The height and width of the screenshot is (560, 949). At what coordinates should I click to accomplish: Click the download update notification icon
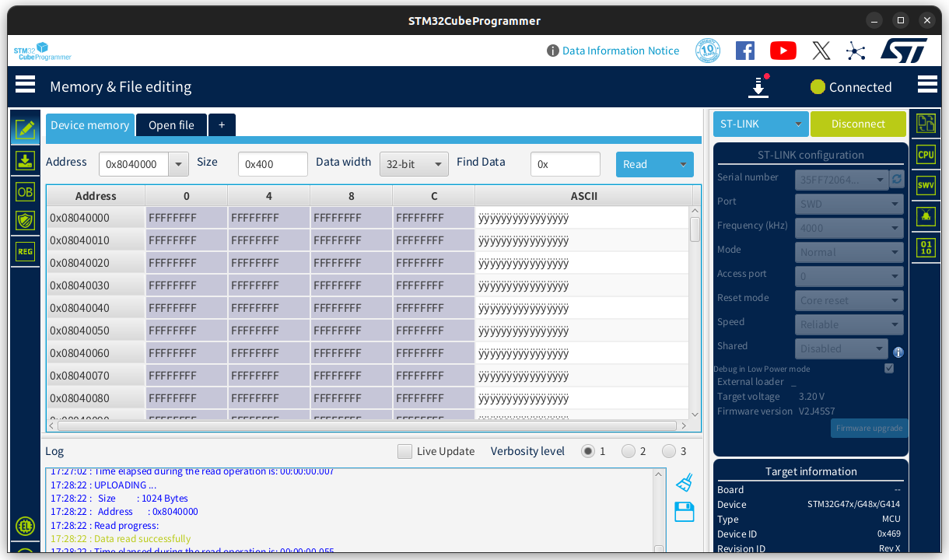pyautogui.click(x=758, y=86)
